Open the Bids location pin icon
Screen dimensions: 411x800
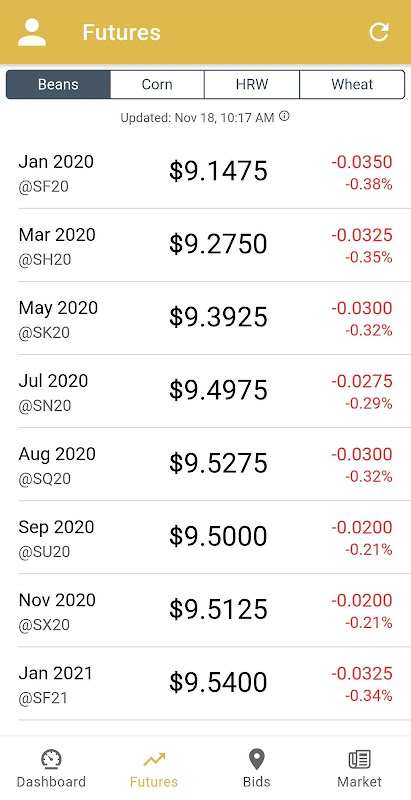tap(256, 760)
